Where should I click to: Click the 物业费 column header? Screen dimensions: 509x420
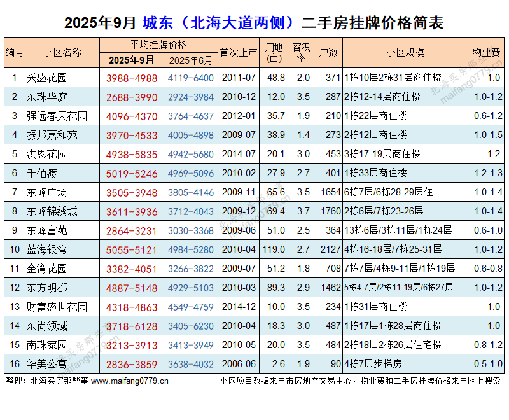point(486,53)
